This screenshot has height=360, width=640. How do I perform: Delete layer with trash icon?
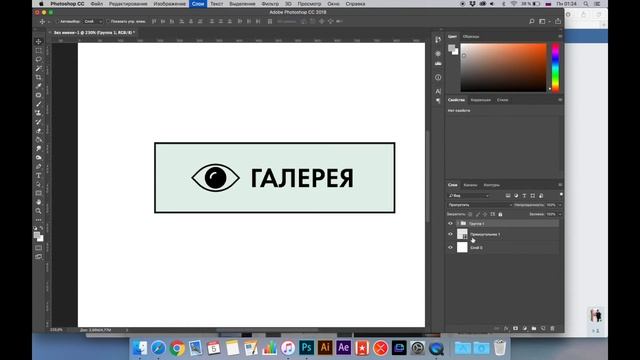pyautogui.click(x=553, y=328)
